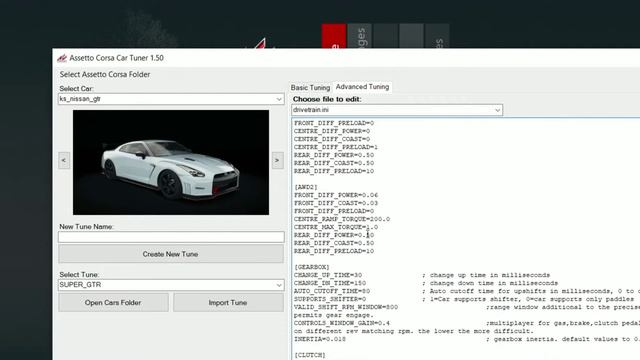The height and width of the screenshot is (360, 640).
Task: Click the line CONTROLS_WINDOW_GAIN=0.4
Action: (x=342, y=323)
